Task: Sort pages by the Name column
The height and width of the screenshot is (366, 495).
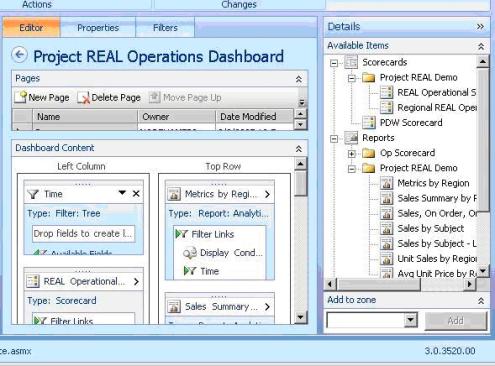Action: [x=85, y=117]
